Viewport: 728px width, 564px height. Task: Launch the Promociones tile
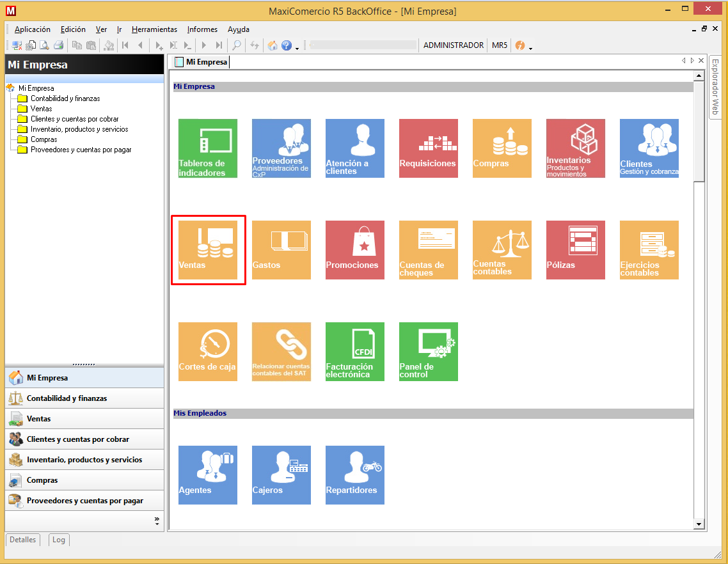click(x=354, y=250)
